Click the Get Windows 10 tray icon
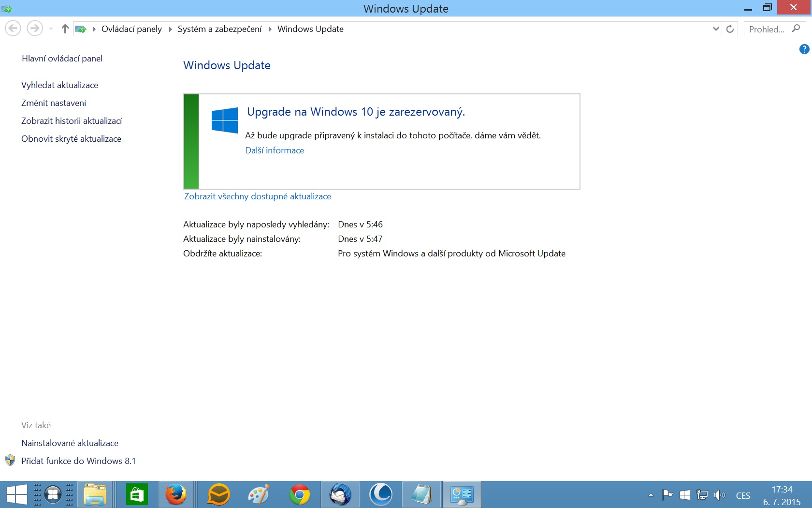The height and width of the screenshot is (508, 812). coord(685,495)
